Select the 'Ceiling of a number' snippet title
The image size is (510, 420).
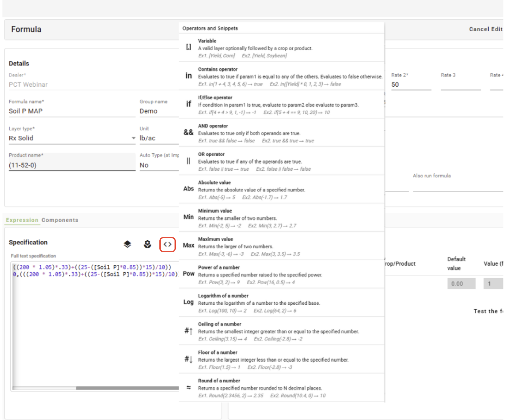(x=220, y=324)
